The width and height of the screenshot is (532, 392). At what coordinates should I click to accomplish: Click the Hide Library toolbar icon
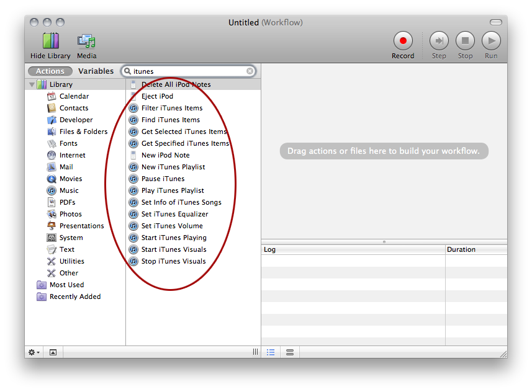(50, 41)
